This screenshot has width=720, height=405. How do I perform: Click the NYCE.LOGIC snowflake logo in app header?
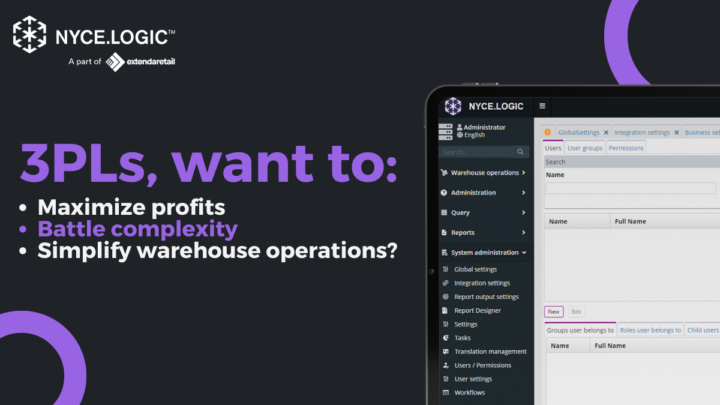pos(453,106)
